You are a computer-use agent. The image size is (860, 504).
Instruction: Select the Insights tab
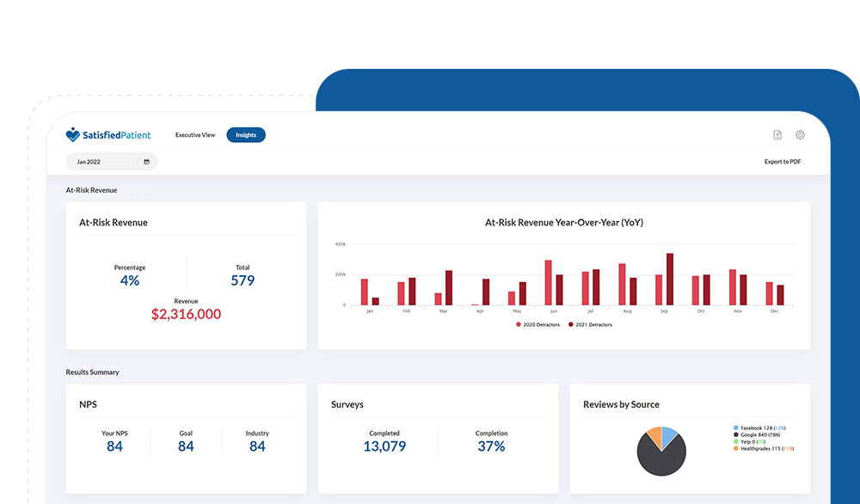[246, 135]
